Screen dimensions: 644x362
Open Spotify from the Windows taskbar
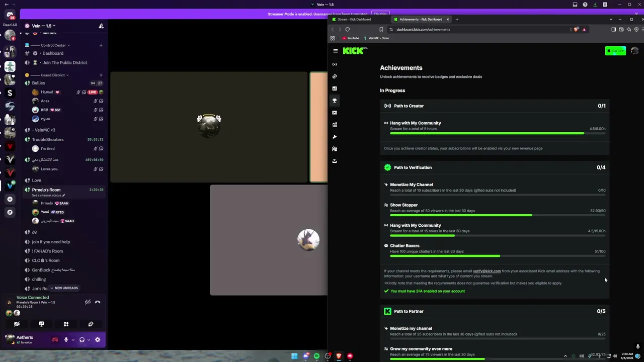click(316, 356)
